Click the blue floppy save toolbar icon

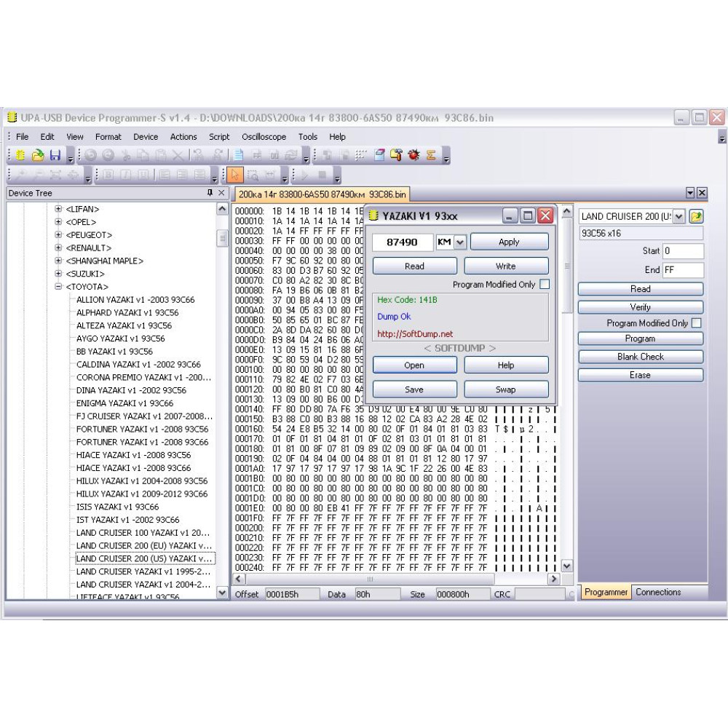point(55,155)
